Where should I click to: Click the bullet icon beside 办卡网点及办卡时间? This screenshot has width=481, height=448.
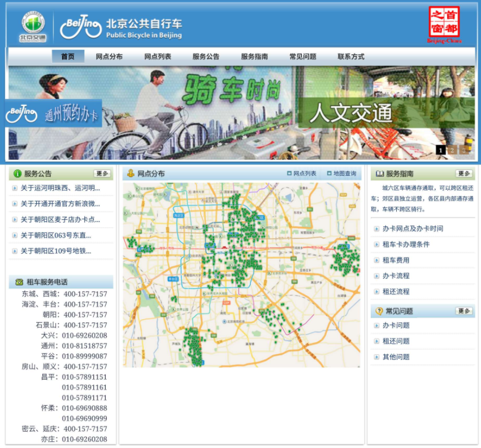click(376, 229)
